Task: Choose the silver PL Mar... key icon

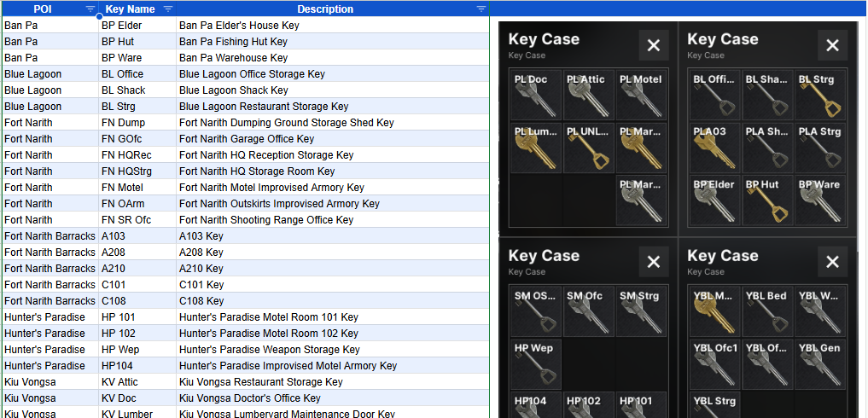Action: 642,200
